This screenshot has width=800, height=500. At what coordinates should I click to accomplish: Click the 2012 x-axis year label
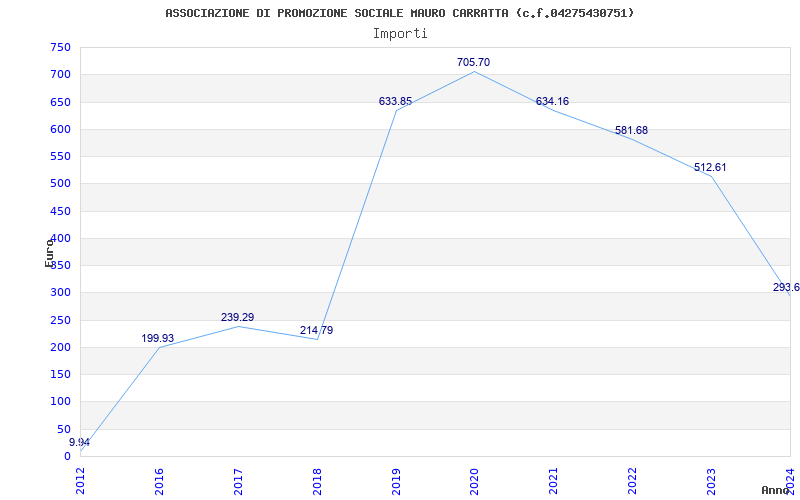coord(80,481)
